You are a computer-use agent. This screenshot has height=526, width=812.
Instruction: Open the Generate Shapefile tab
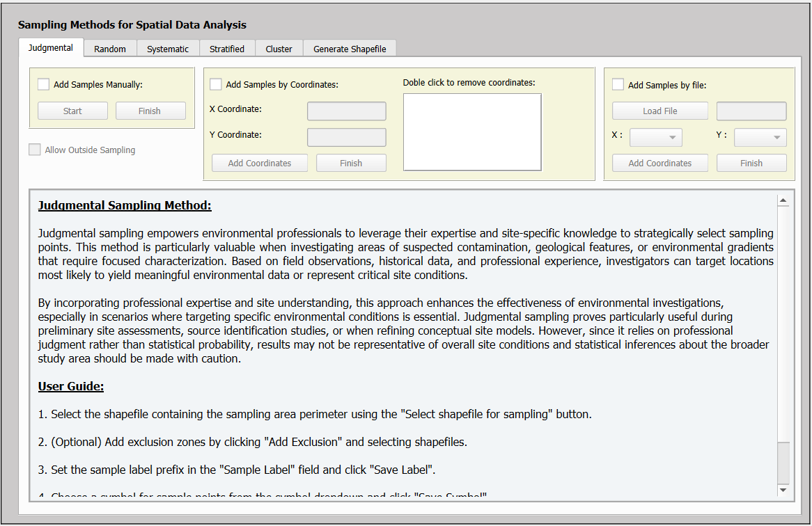(350, 49)
